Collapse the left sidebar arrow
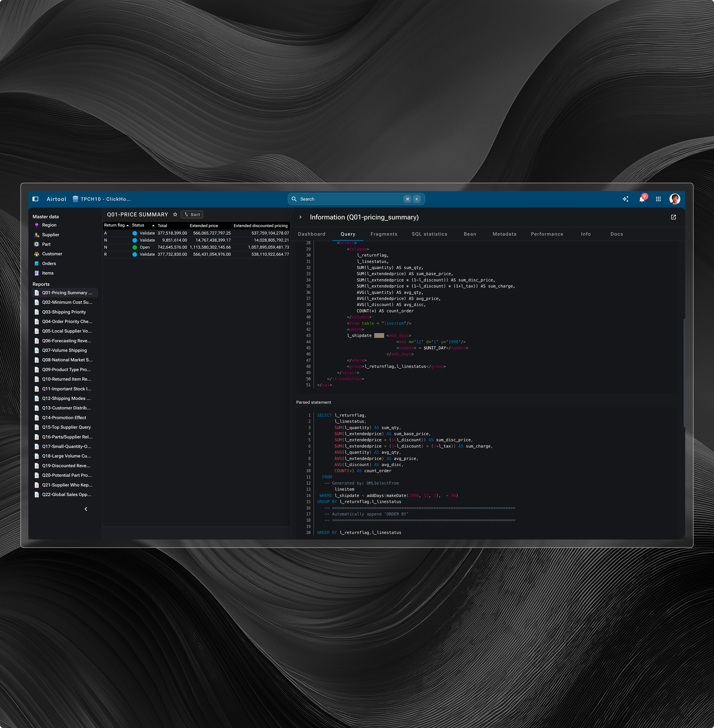714x728 pixels. pyautogui.click(x=86, y=509)
